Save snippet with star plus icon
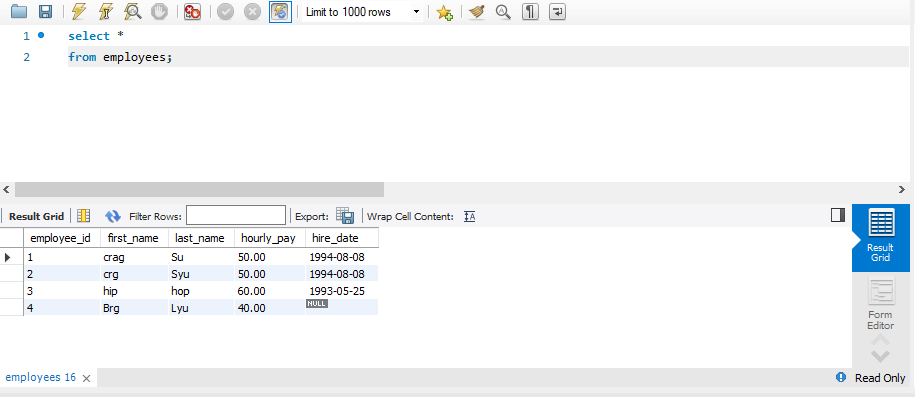Viewport: 915px width, 397px height. pyautogui.click(x=445, y=12)
